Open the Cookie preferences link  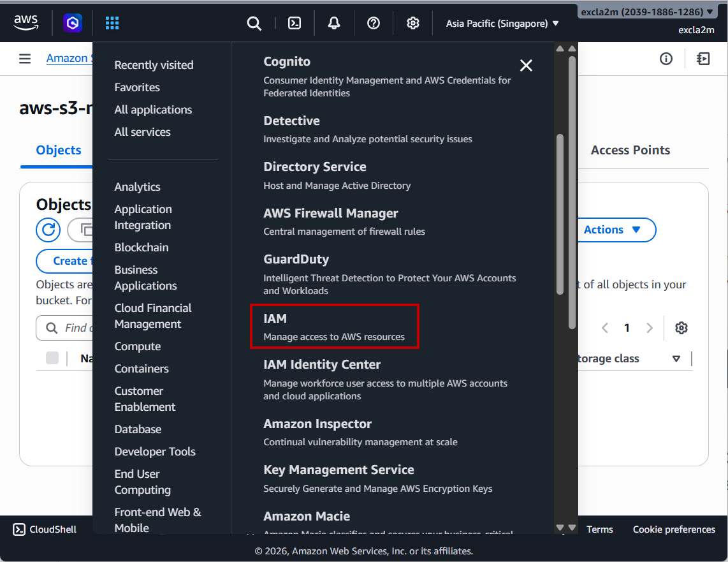click(x=674, y=529)
